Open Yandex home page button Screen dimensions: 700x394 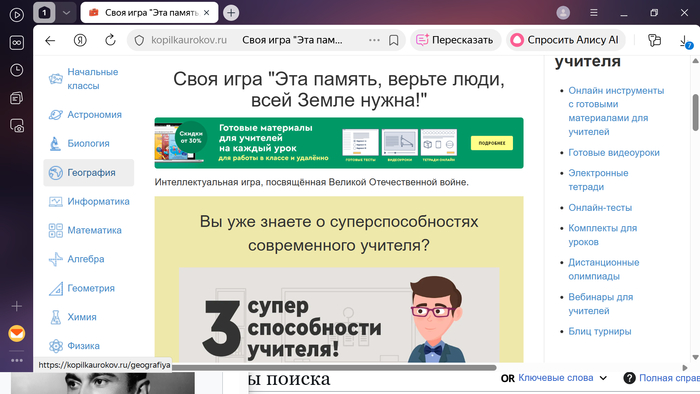tap(80, 40)
